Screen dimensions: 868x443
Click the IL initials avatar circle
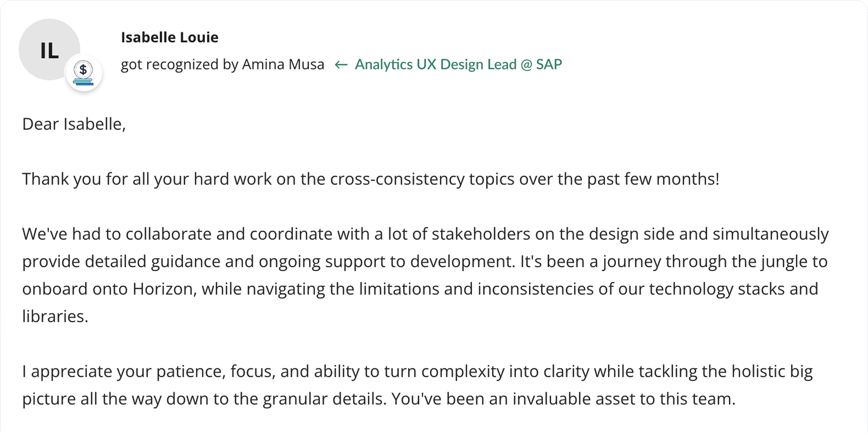(49, 49)
